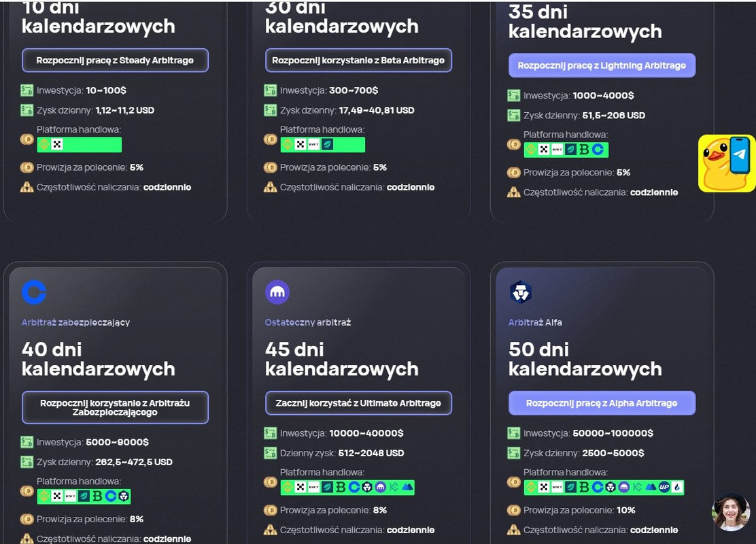Click the value 17,49~40,81 USD
This screenshot has height=544, width=756.
(377, 110)
